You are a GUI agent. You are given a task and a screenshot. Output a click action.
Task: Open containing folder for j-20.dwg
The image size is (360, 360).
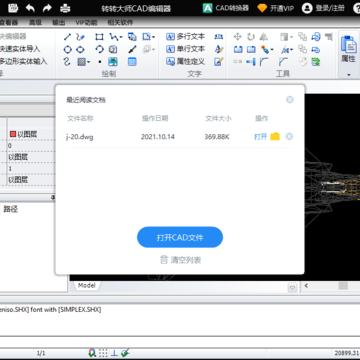click(x=275, y=137)
